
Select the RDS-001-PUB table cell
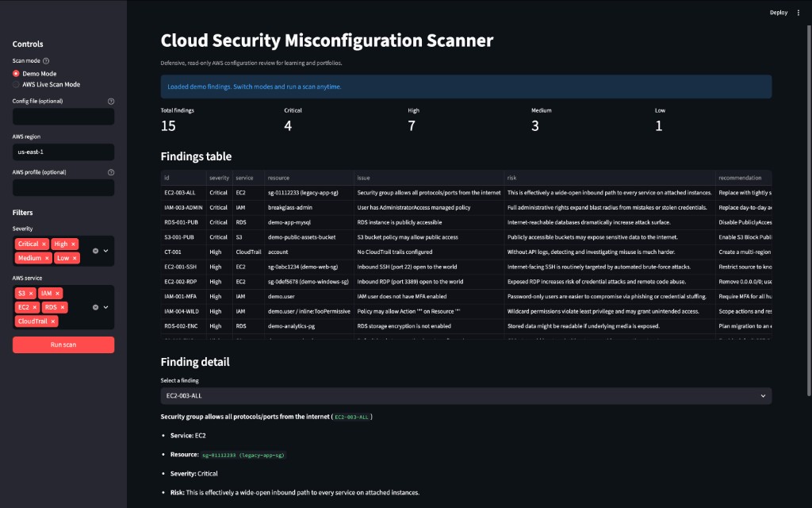tap(183, 222)
